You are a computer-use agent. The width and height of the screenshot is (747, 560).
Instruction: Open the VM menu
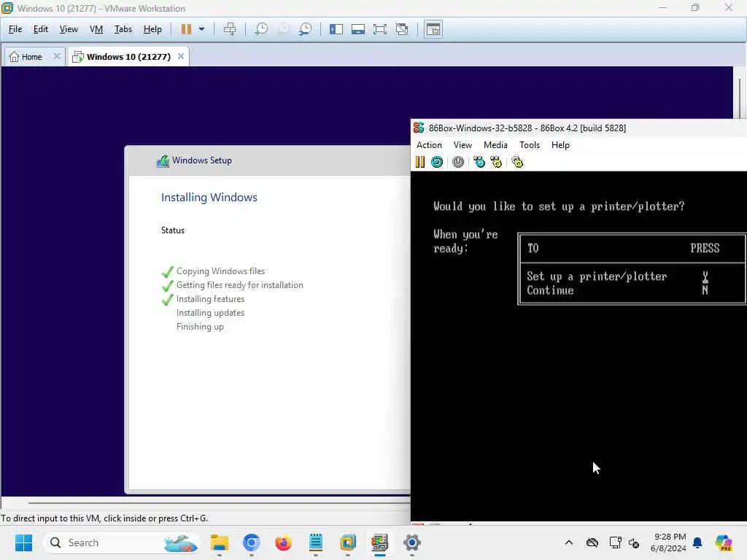click(x=96, y=29)
